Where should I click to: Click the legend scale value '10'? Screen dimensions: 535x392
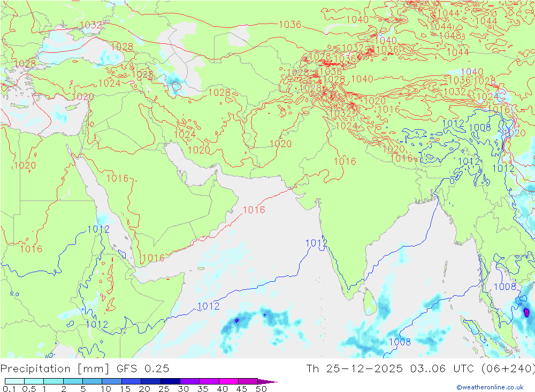(x=106, y=389)
